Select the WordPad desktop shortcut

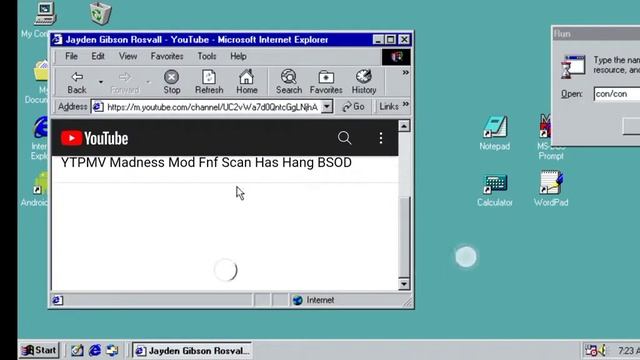(x=551, y=189)
